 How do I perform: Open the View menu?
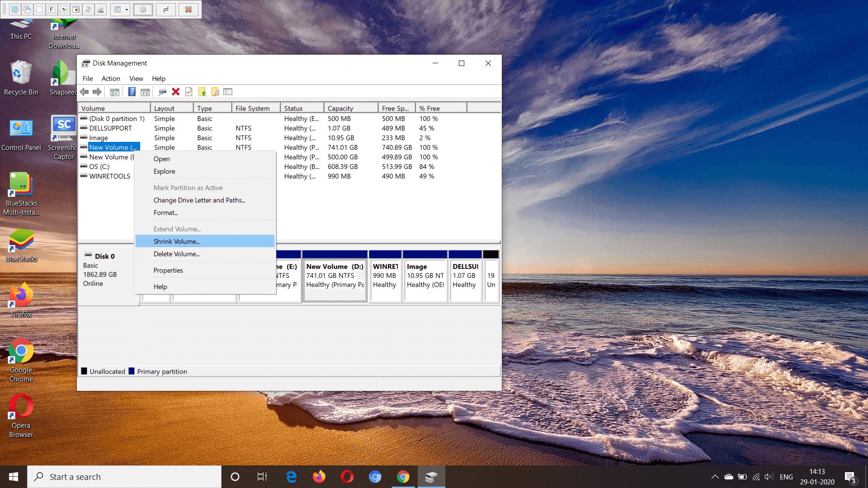136,79
